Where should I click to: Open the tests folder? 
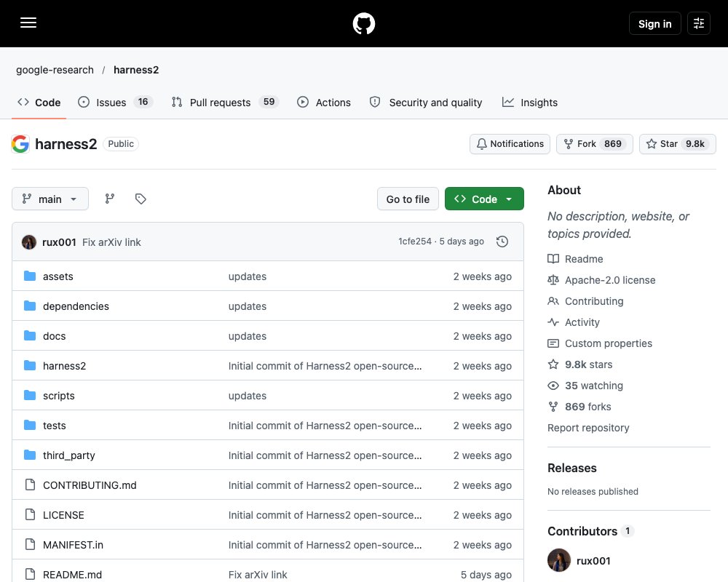point(55,426)
